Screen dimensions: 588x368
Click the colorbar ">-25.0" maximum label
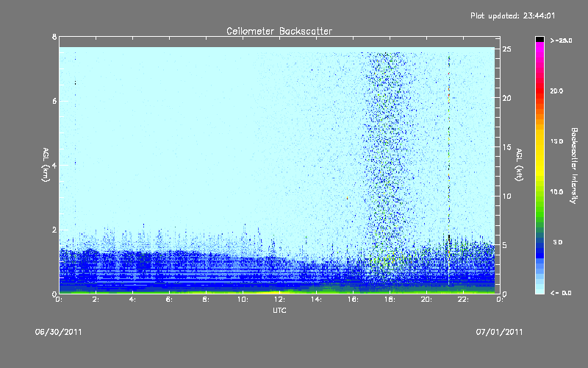pos(561,40)
